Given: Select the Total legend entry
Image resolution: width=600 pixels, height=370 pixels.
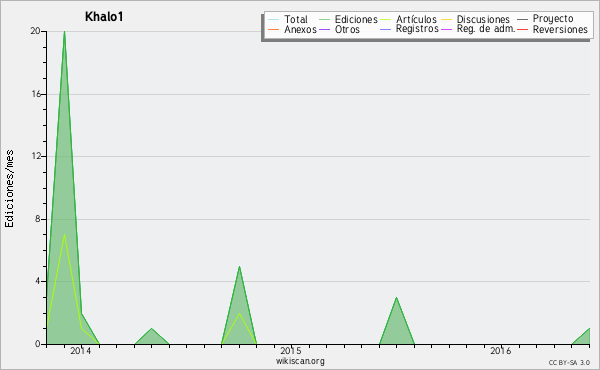Looking at the screenshot, I should click(x=296, y=19).
